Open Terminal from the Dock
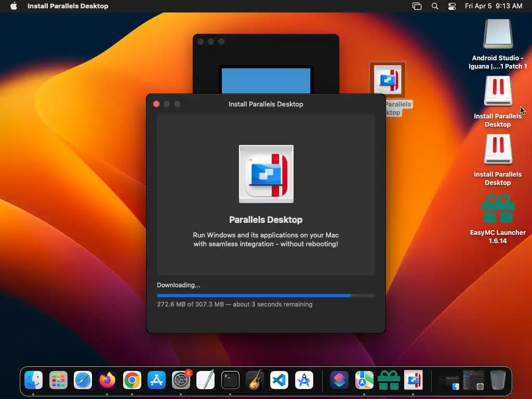 coord(230,380)
